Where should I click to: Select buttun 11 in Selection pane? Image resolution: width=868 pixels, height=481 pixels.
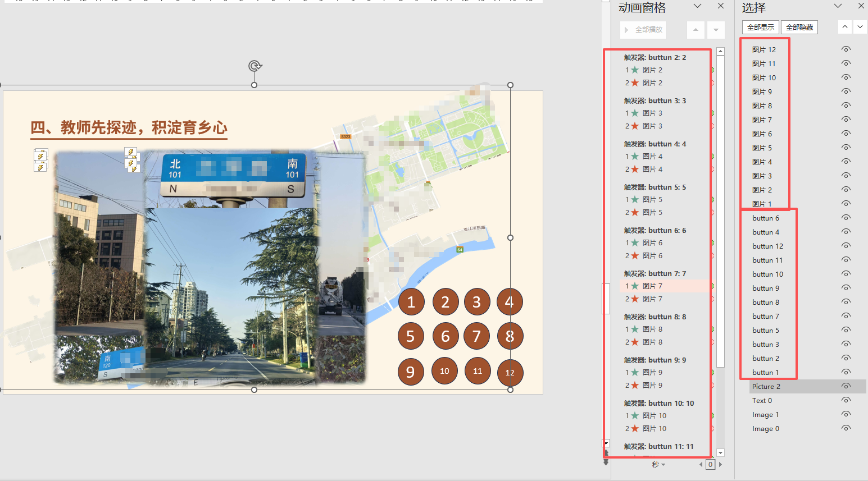[767, 260]
